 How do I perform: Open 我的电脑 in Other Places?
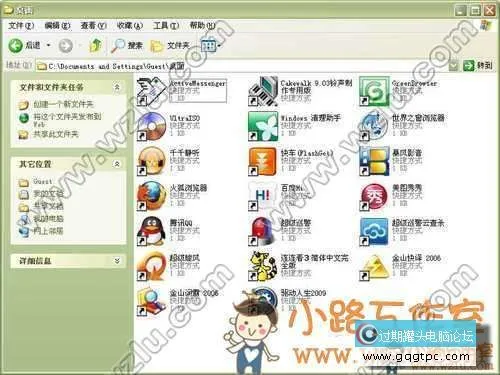48,219
